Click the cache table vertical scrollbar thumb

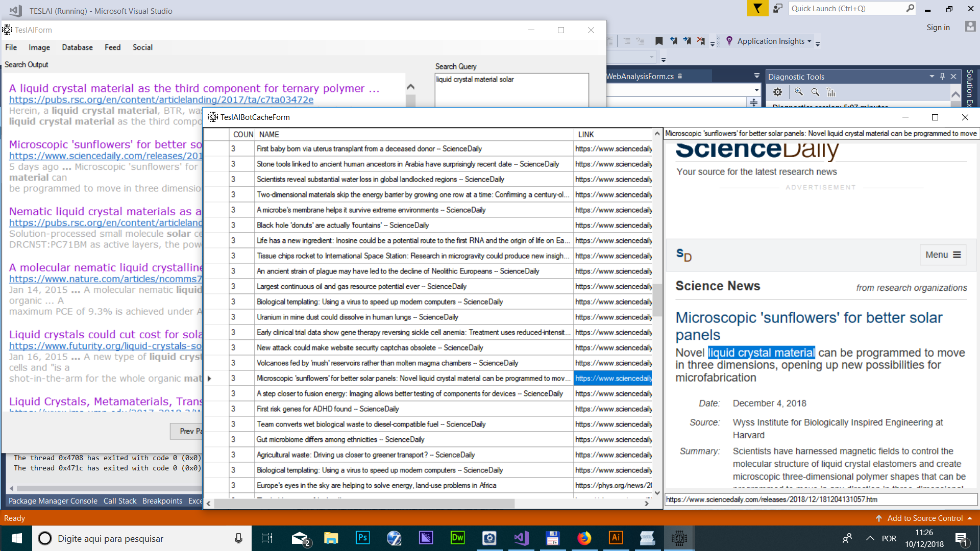click(x=657, y=300)
